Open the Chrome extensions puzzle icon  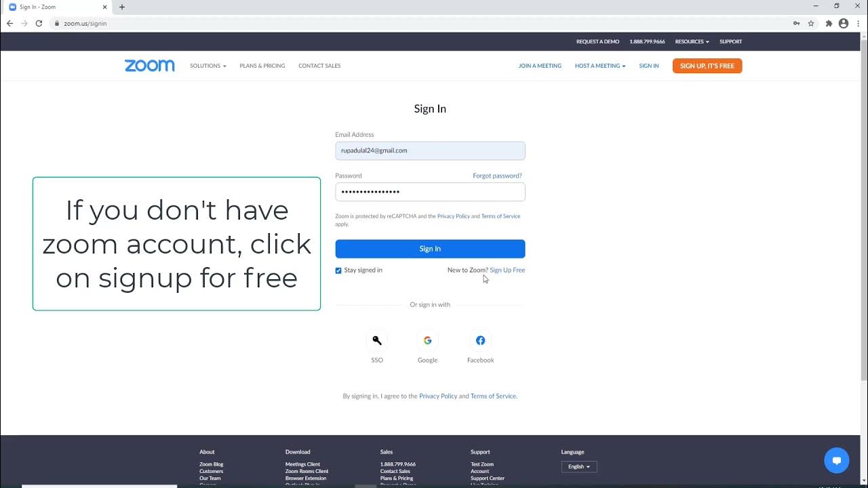[x=829, y=23]
